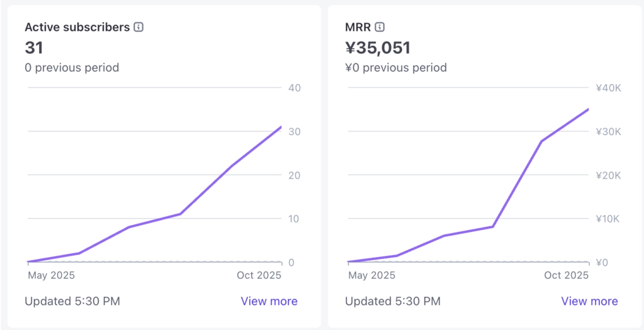644x330 pixels.
Task: Click the Updated 5:30 PM text under subscribers
Action: point(72,301)
